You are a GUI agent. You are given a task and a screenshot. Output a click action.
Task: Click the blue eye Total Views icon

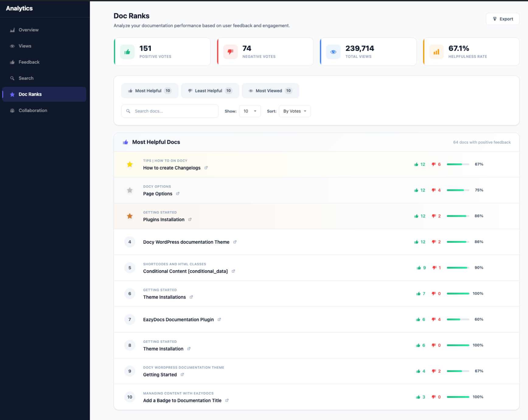[333, 52]
